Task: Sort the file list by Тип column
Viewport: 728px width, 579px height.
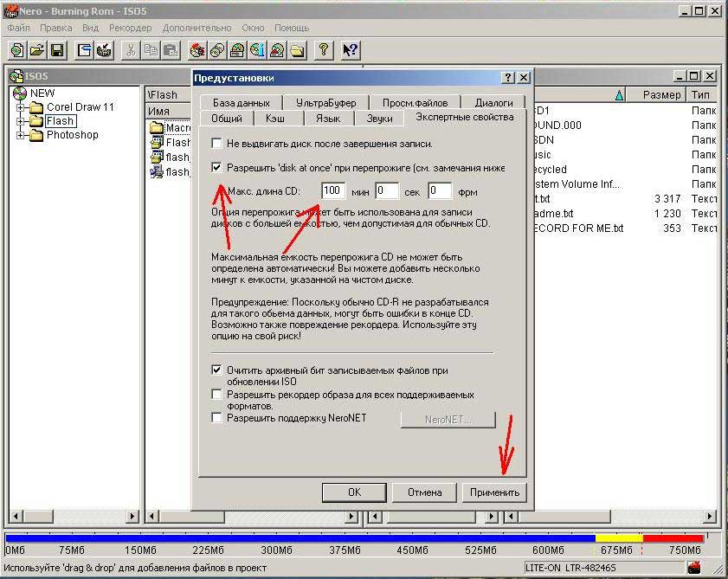Action: tap(701, 94)
